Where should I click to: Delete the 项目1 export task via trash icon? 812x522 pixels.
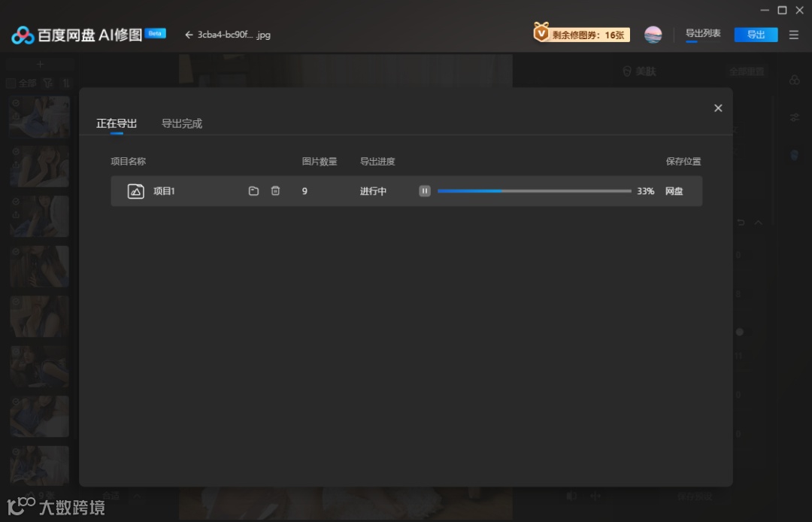point(275,191)
